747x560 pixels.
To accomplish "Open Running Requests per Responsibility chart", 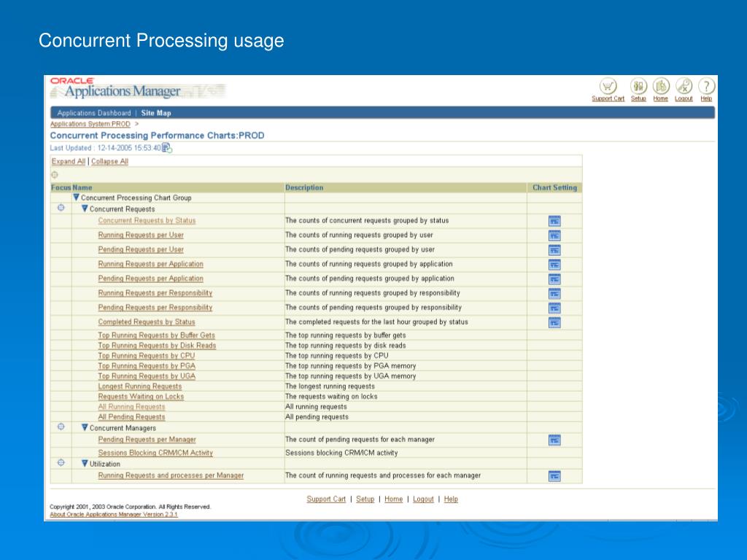I will (x=155, y=293).
